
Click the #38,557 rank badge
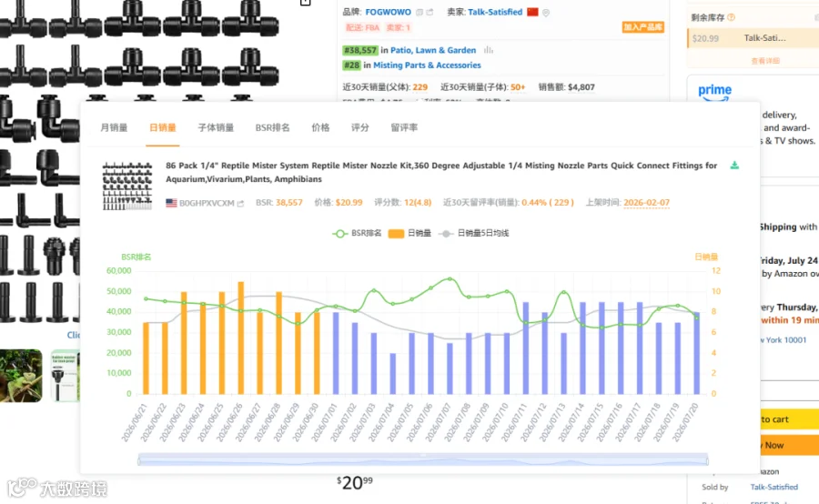pyautogui.click(x=359, y=50)
